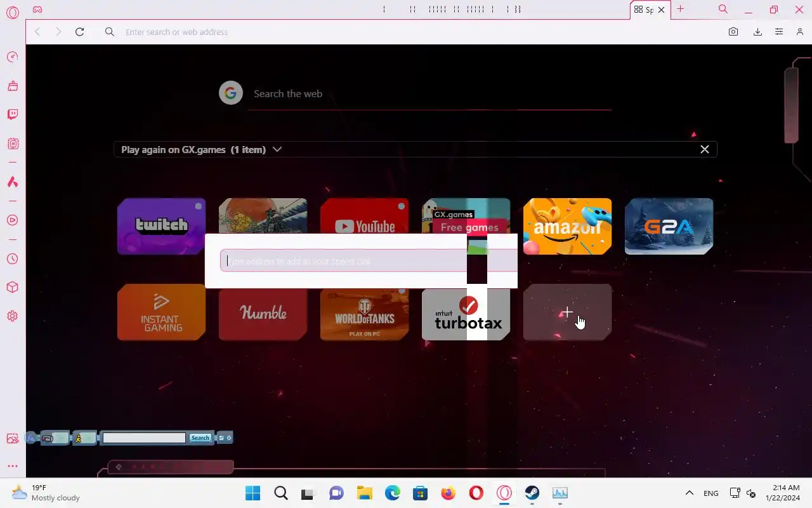Open Settings gear in sidebar
This screenshot has height=508, width=812.
coord(12,316)
